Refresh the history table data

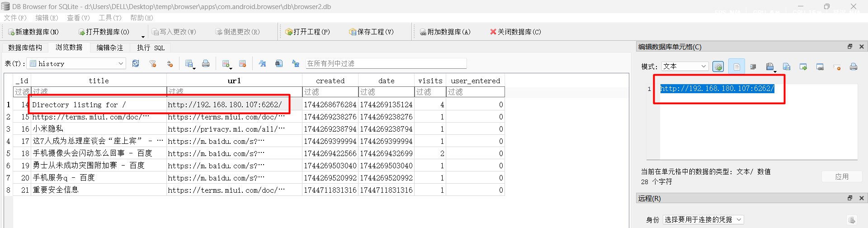(x=136, y=64)
